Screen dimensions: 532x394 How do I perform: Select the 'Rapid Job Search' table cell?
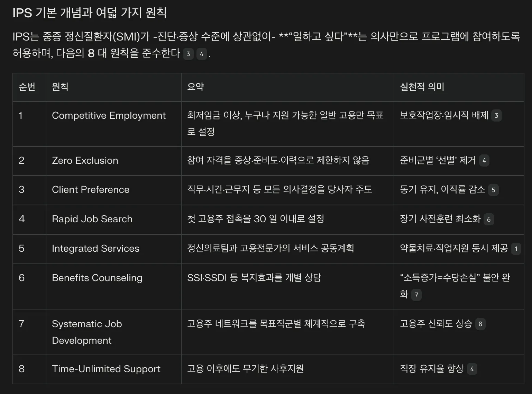pos(92,219)
